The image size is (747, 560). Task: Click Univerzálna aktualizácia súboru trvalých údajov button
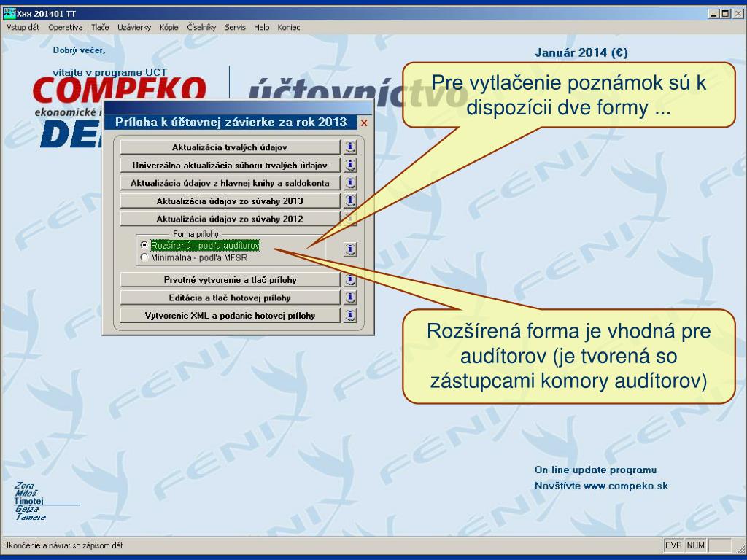coord(230,166)
